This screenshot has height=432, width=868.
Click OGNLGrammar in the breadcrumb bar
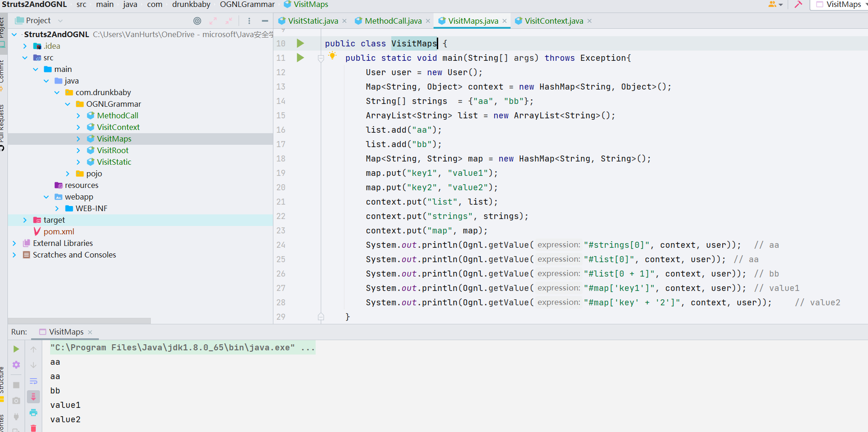247,5
